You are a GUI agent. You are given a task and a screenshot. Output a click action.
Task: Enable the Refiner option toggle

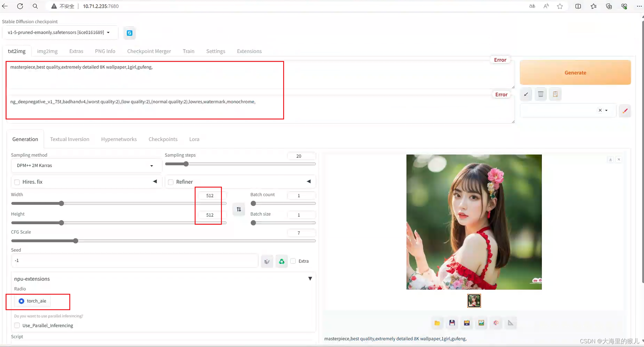coord(171,182)
